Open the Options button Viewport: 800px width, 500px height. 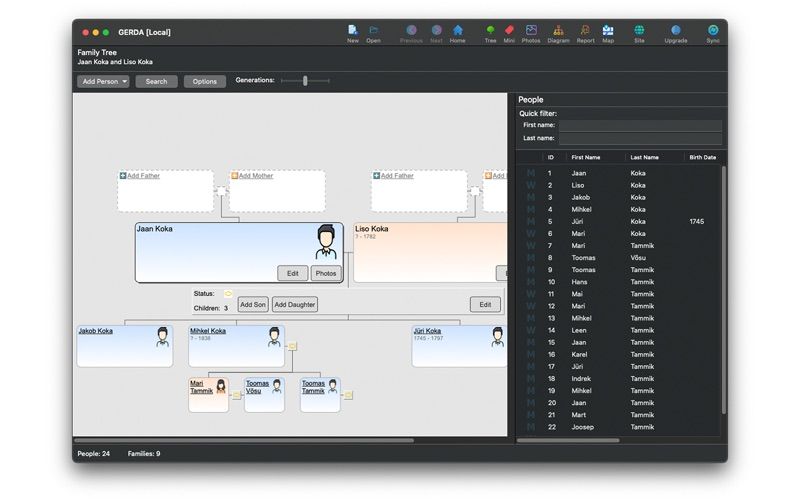click(205, 82)
